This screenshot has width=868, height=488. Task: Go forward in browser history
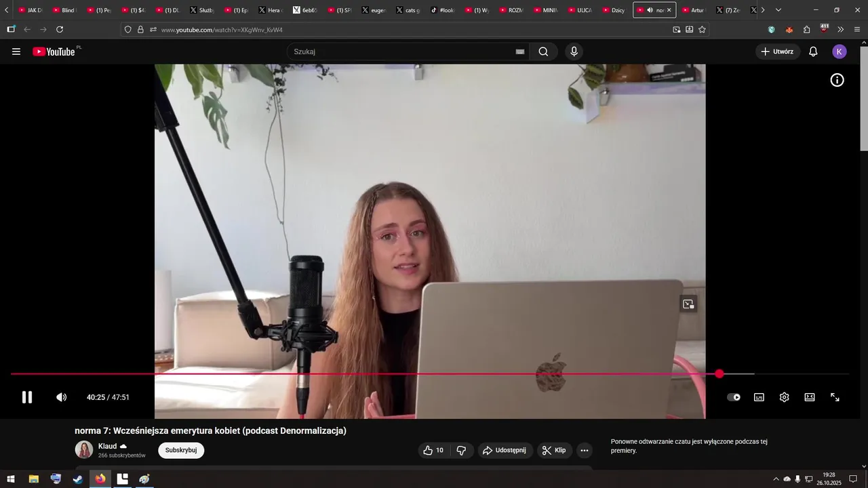(43, 29)
